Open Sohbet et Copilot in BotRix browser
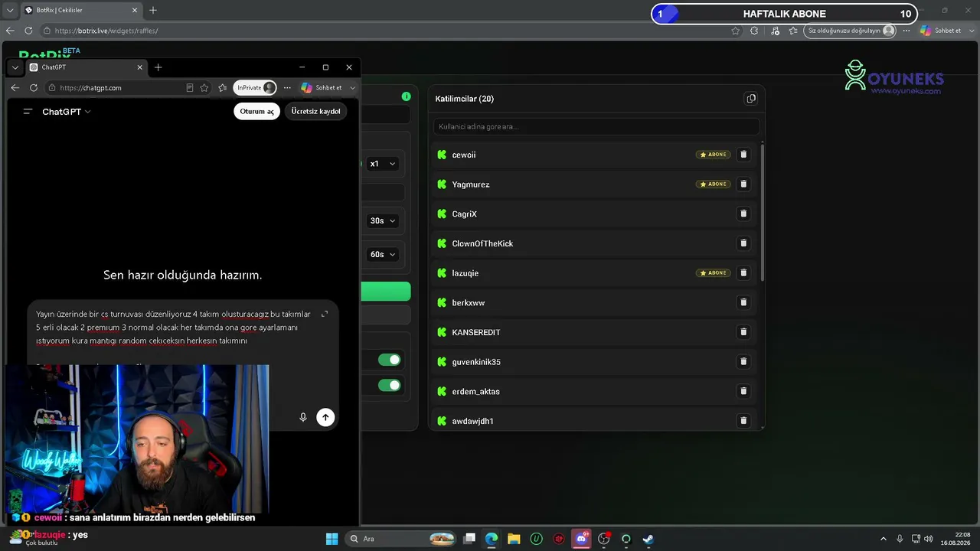This screenshot has height=551, width=980. pos(940,31)
